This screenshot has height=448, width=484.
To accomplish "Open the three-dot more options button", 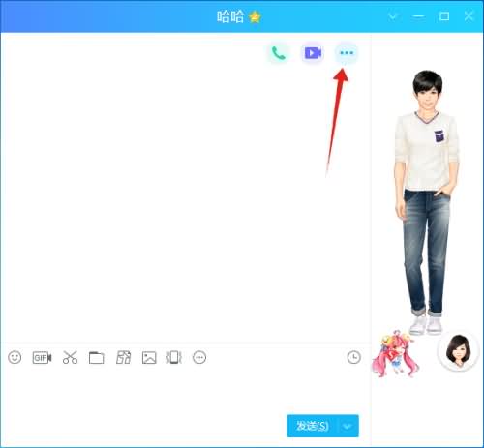I will 347,53.
